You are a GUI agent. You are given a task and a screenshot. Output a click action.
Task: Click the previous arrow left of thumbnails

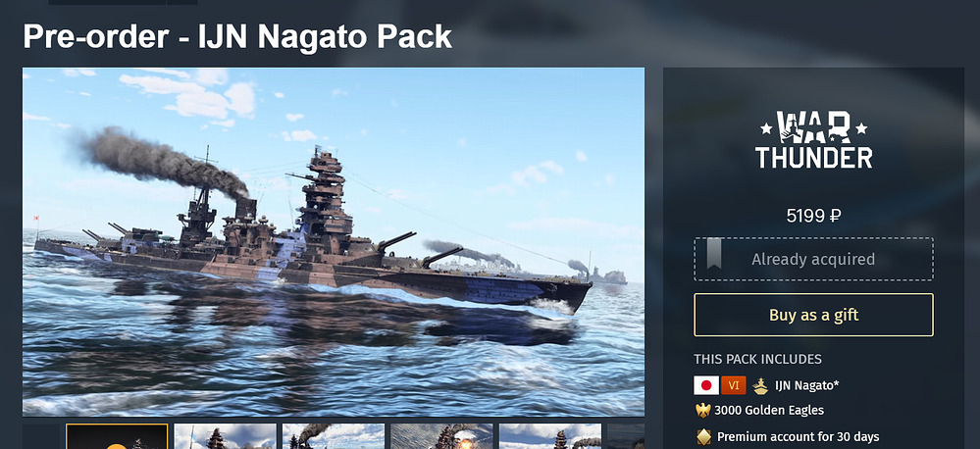(x=40, y=436)
